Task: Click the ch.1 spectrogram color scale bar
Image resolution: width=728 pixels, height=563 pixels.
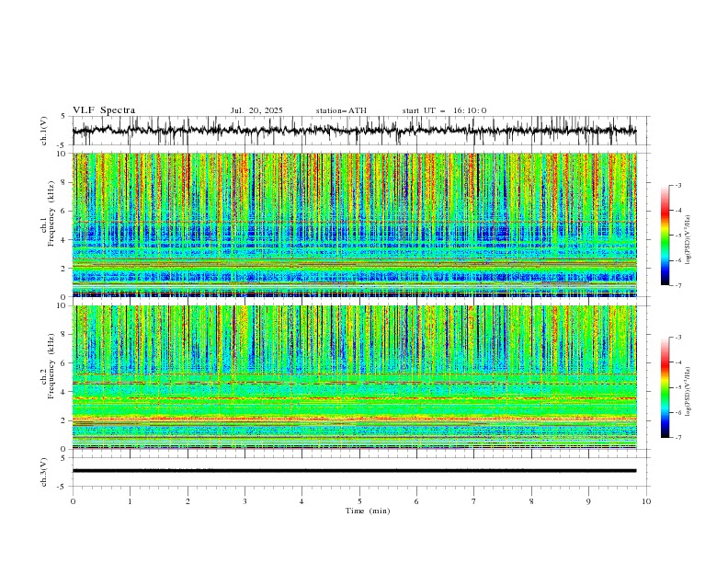Action: 665,236
